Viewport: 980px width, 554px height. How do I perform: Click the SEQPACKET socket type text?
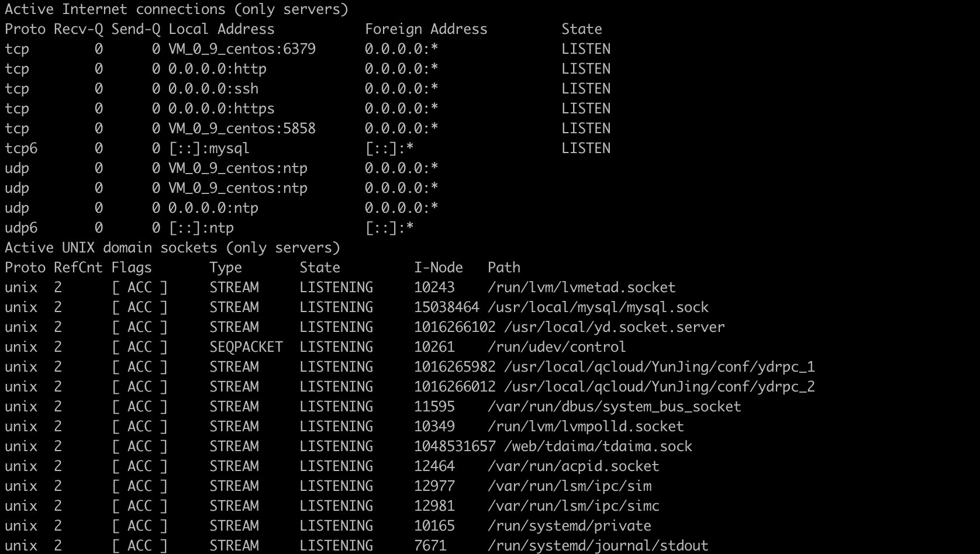[x=246, y=347]
